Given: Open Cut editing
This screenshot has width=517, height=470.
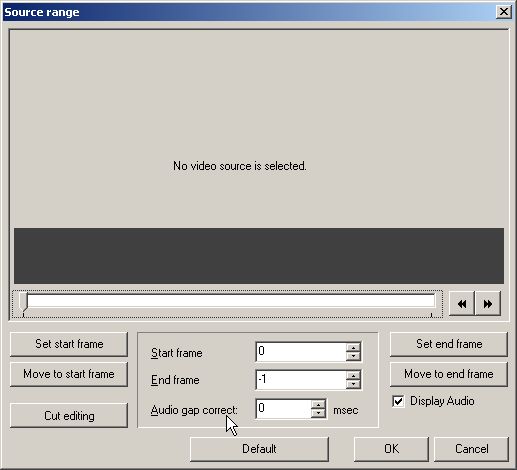Looking at the screenshot, I should click(69, 415).
